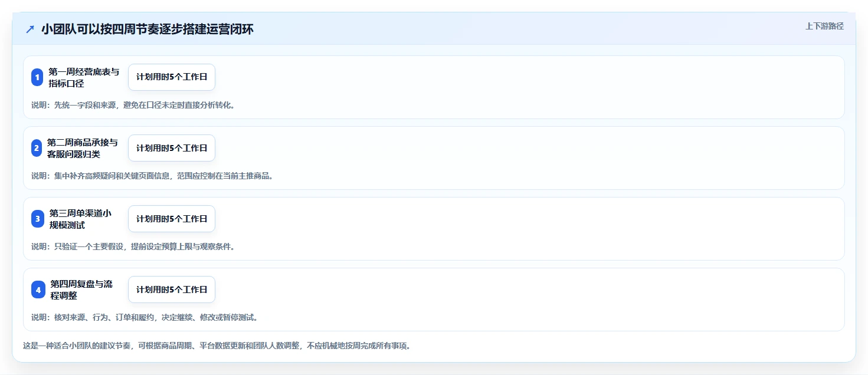Image resolution: width=868 pixels, height=375 pixels.
Task: Click 计划用时5个工作日 in the 第二周 card
Action: click(x=172, y=148)
